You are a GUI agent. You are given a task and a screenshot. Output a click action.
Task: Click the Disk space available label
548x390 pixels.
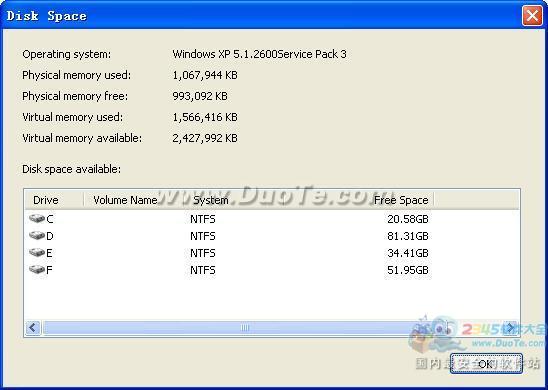coord(71,169)
